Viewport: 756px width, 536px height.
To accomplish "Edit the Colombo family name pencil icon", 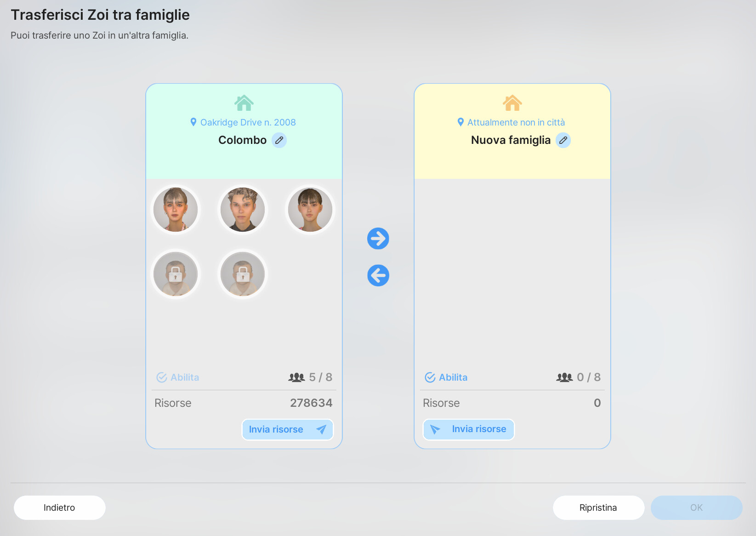I will [279, 140].
